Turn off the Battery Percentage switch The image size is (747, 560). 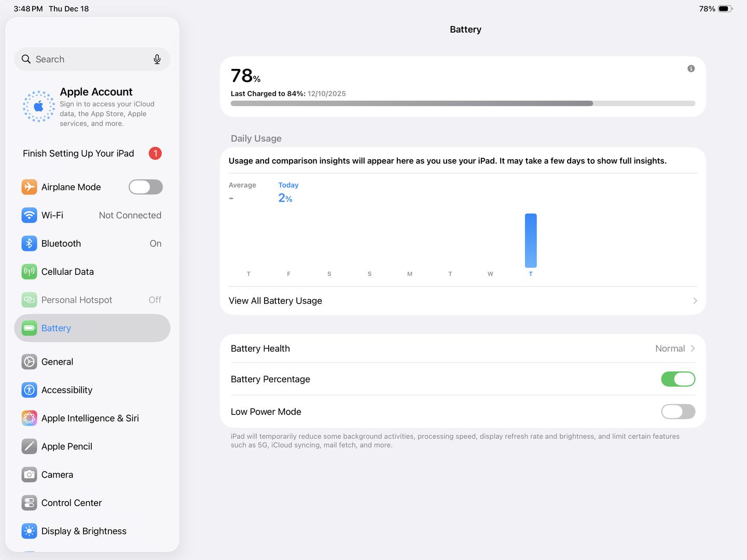click(x=678, y=379)
